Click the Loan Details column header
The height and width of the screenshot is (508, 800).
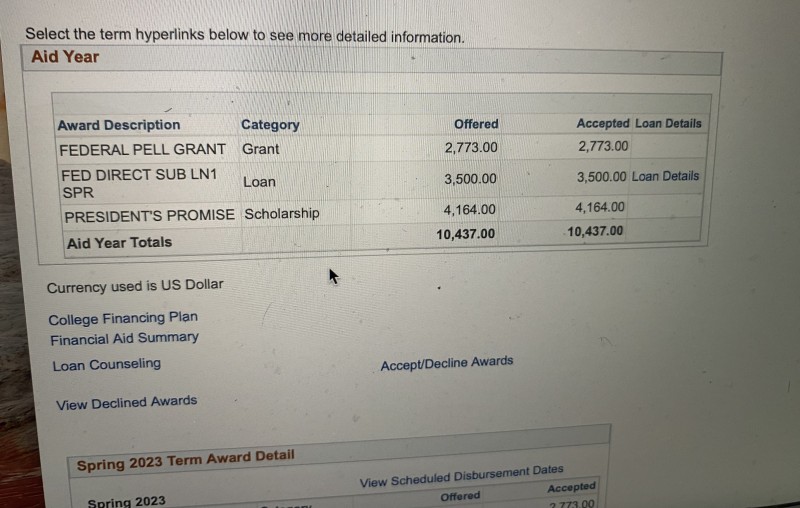point(668,123)
